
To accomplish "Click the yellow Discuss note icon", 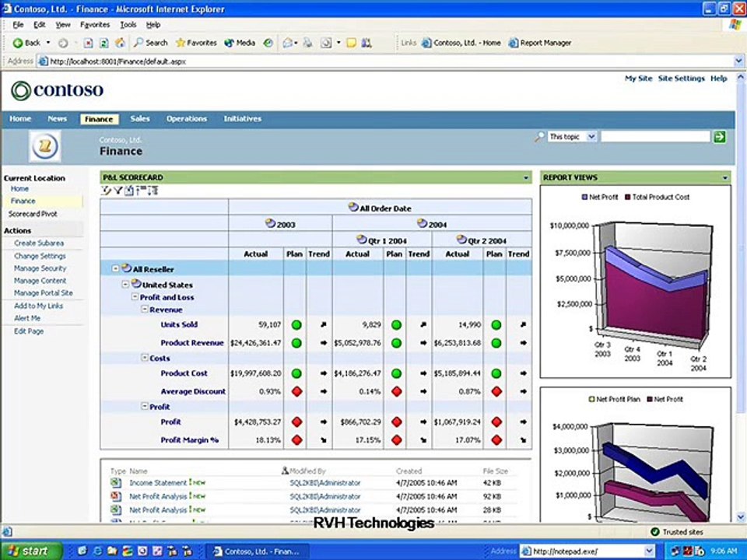I will (351, 43).
